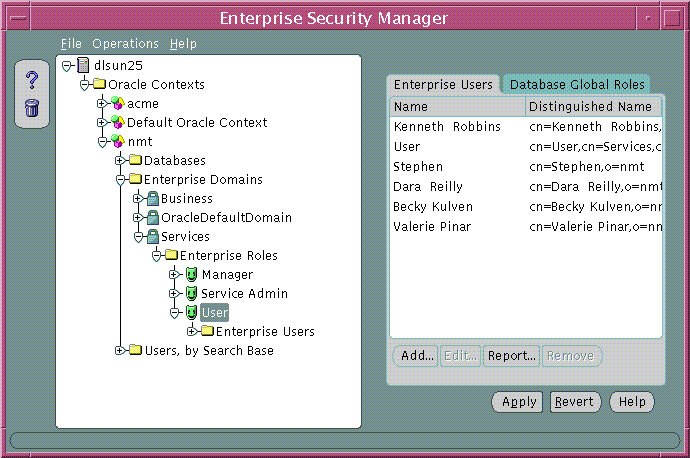Open the File menu
This screenshot has height=458, width=690.
[71, 44]
